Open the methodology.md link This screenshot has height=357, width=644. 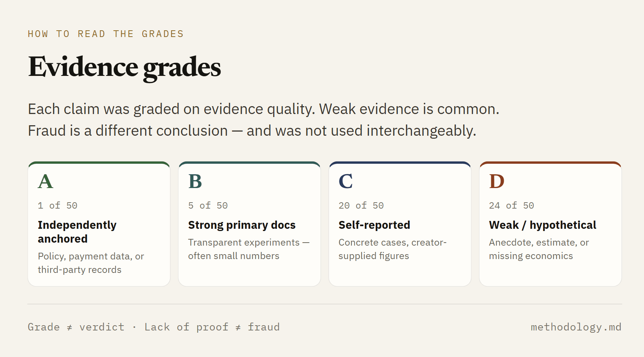coord(576,327)
